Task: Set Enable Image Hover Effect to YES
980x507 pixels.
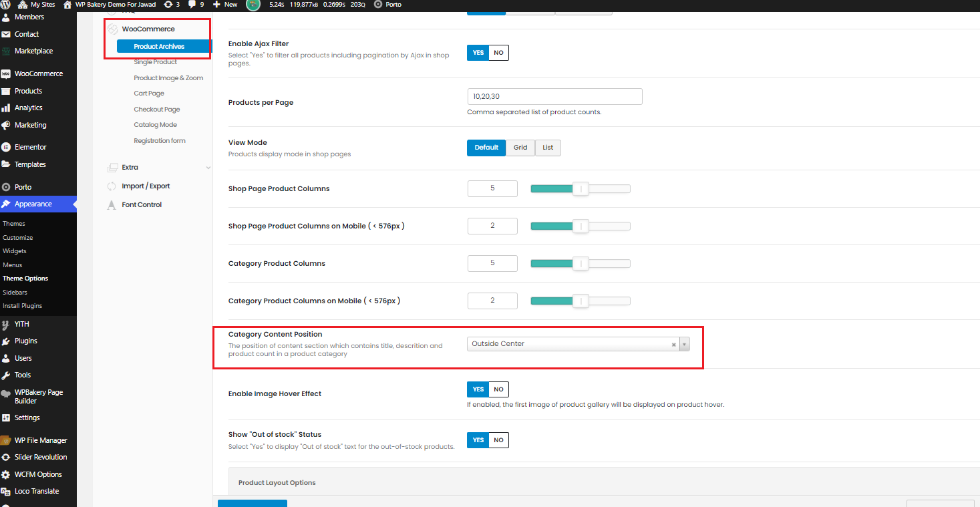Action: pos(478,389)
